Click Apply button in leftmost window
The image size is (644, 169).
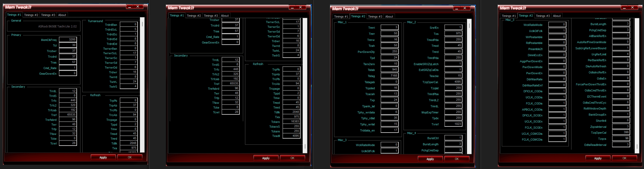(103, 157)
